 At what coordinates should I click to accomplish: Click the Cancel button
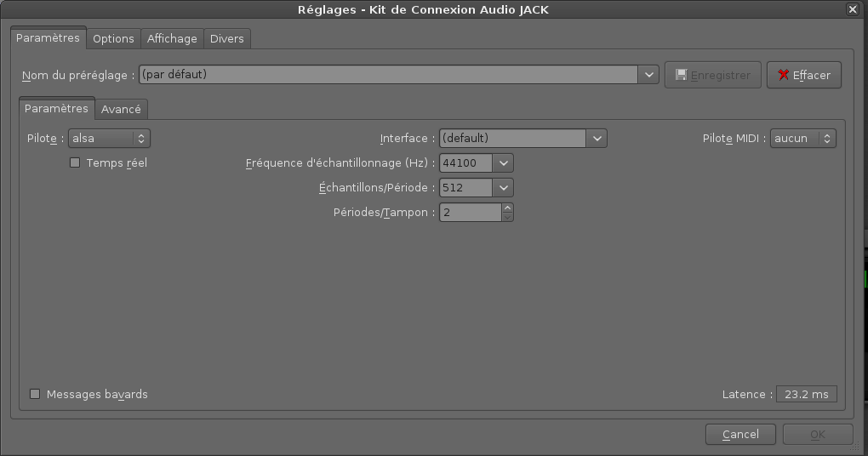point(740,435)
